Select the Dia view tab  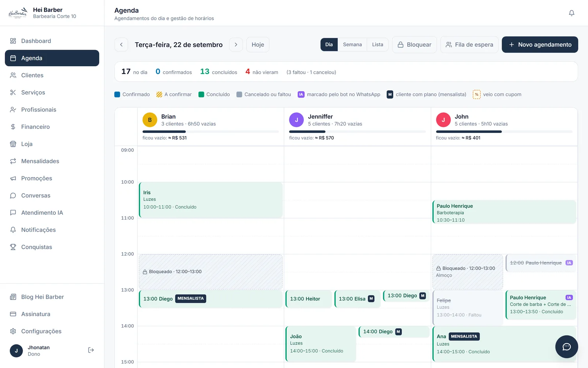pos(329,45)
